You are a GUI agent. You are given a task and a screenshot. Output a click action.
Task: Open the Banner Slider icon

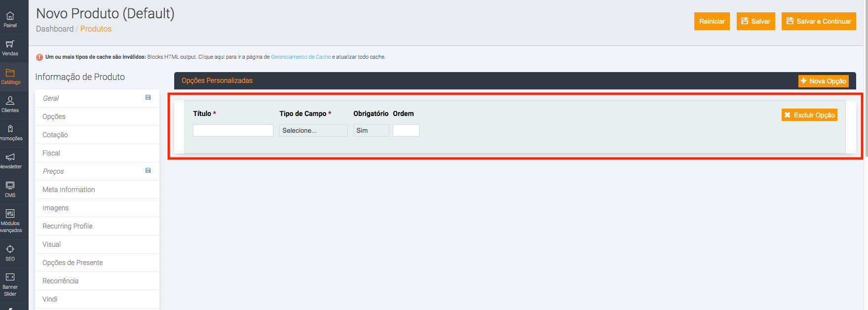10,277
